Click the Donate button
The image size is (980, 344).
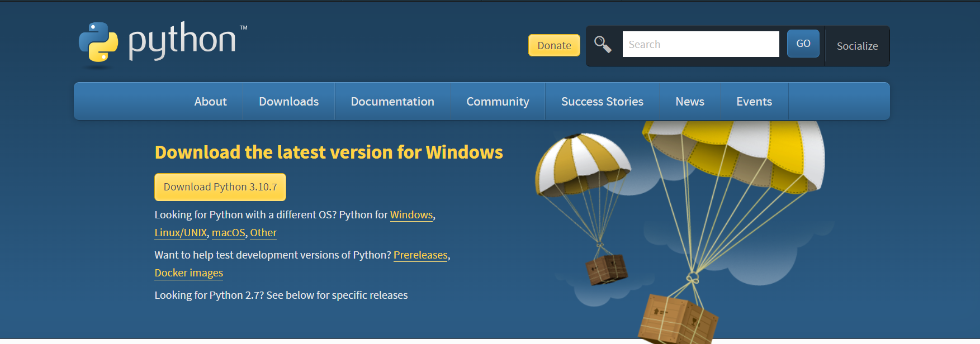coord(554,45)
